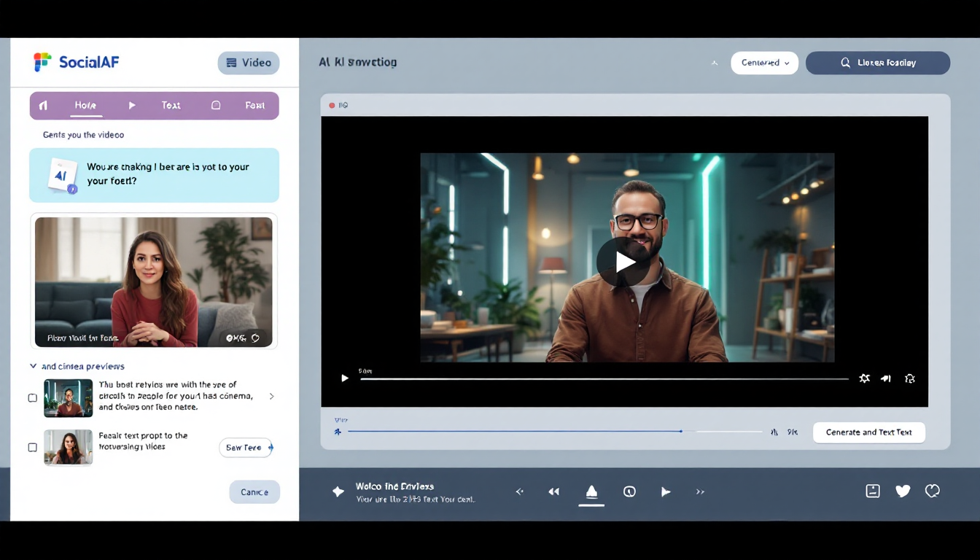Click the clock icon in the bottom toolbar
980x560 pixels.
click(x=629, y=491)
